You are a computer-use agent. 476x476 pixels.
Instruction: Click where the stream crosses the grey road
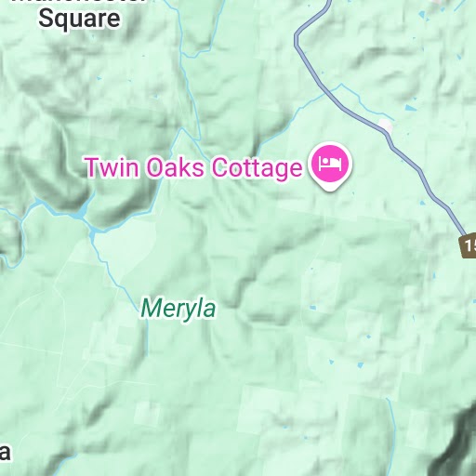(x=326, y=92)
